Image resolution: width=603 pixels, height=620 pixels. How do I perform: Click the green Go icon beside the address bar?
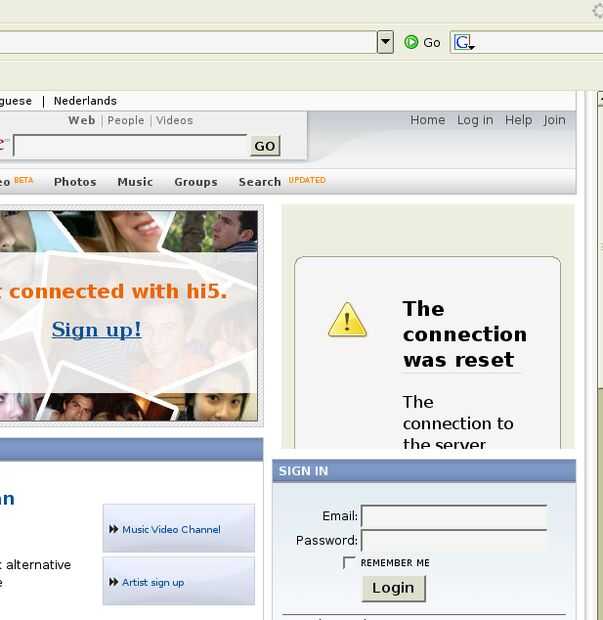click(x=411, y=42)
